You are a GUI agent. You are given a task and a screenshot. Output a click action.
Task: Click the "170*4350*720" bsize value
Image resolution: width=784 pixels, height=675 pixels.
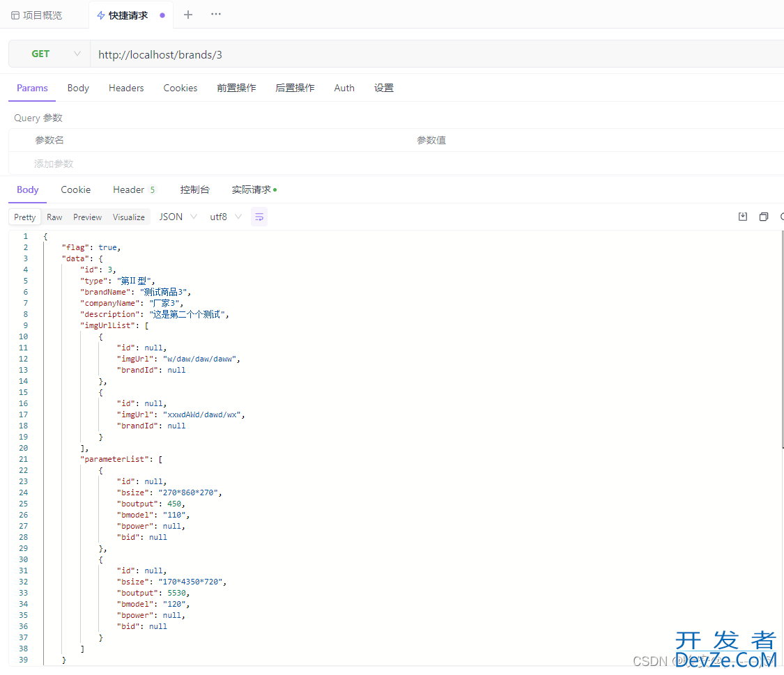(x=190, y=582)
